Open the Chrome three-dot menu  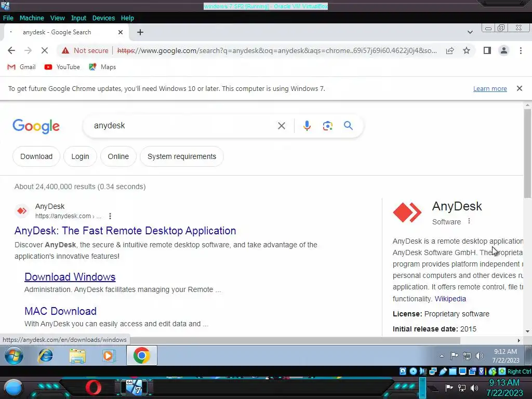521,50
